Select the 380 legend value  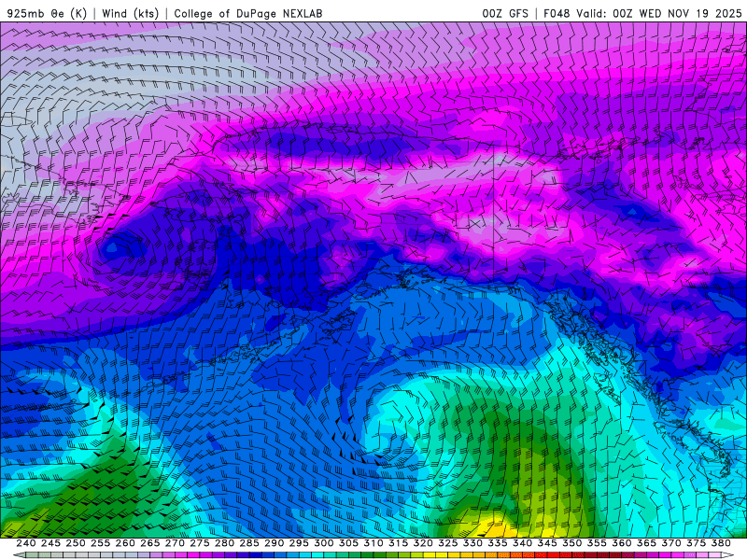click(721, 543)
